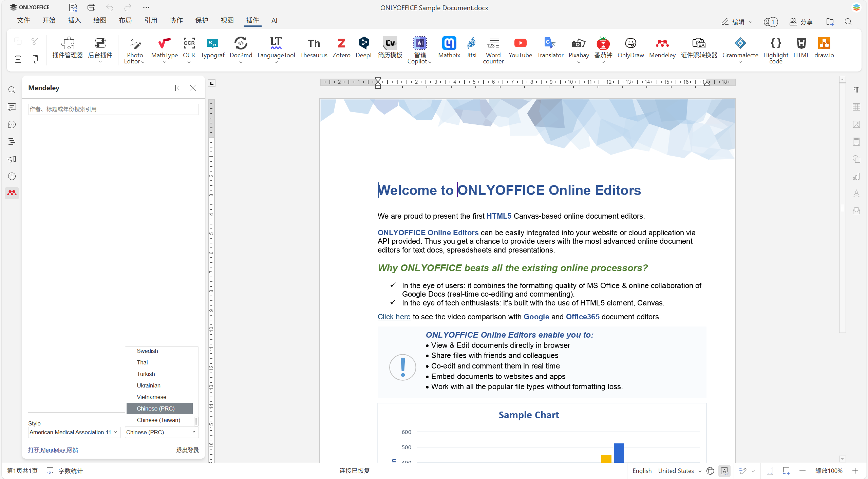Open the Word counter plugin
The width and height of the screenshot is (868, 479).
point(493,50)
